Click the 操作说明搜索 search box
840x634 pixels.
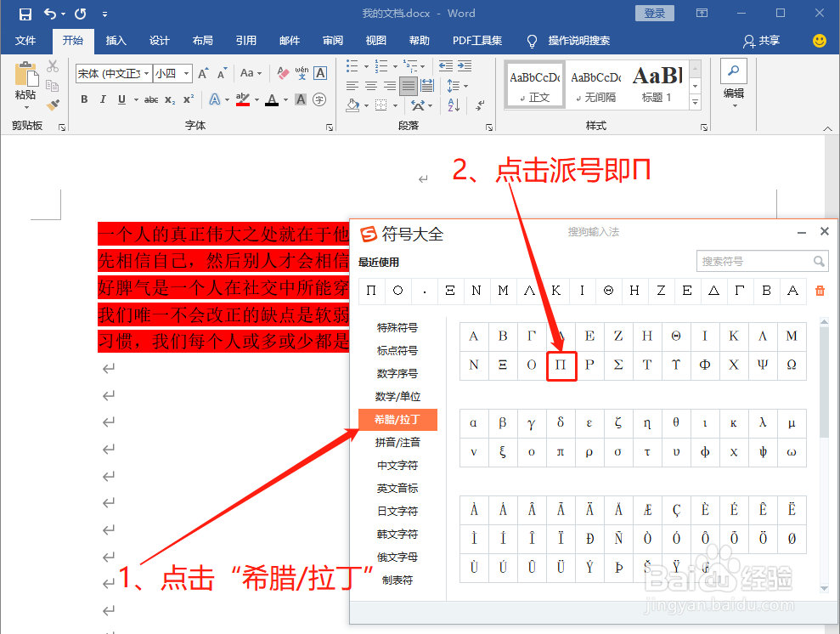point(578,41)
